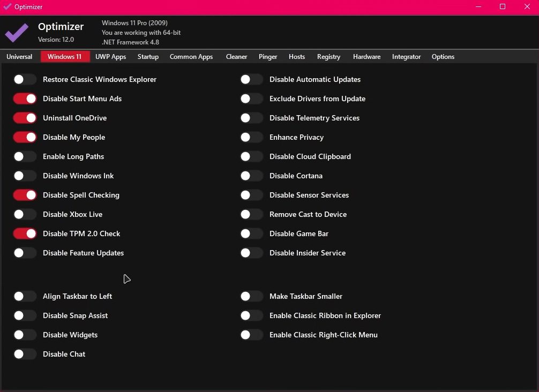539x392 pixels.
Task: Toggle Enable Classic Ribbon in Explorer
Action: [x=252, y=315]
